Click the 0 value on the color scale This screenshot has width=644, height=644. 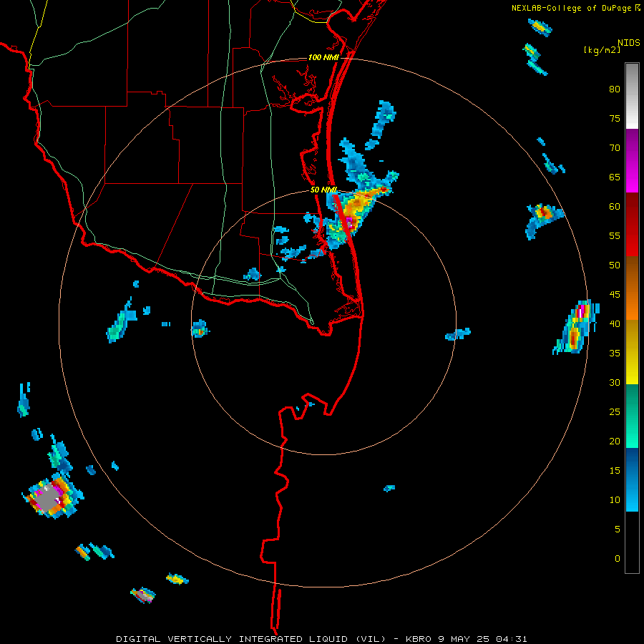point(618,559)
